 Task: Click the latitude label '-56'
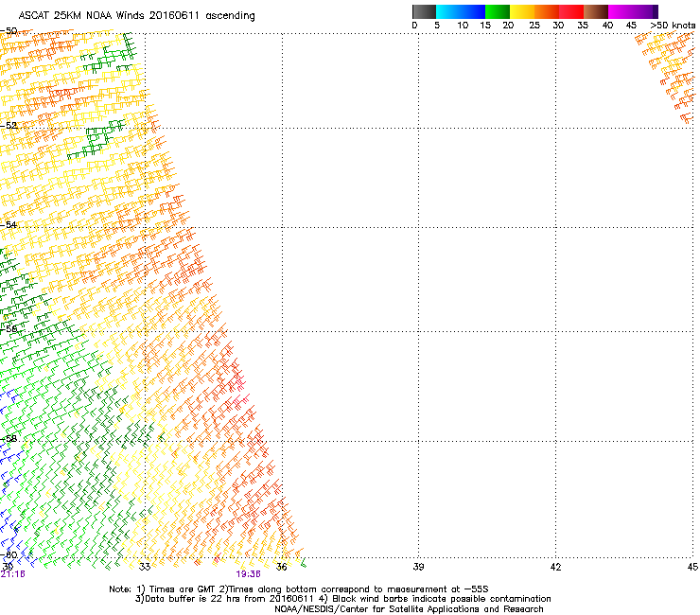pos(9,329)
